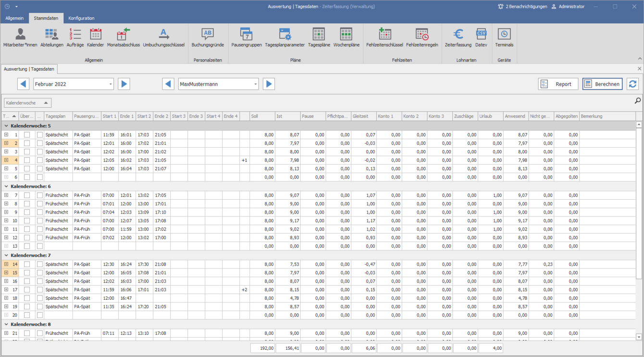This screenshot has height=357, width=644.
Task: Click the table's vertical scrollbar thumb
Action: click(639, 203)
